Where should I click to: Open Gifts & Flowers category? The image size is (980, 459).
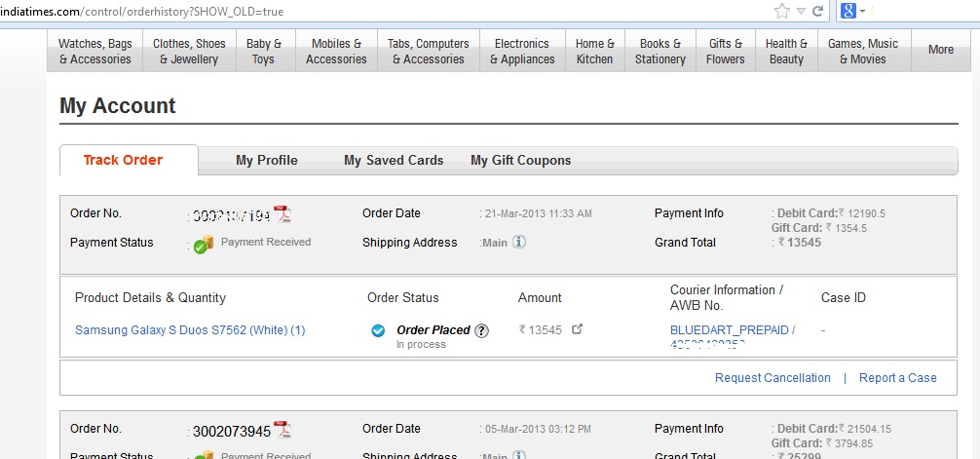[726, 52]
